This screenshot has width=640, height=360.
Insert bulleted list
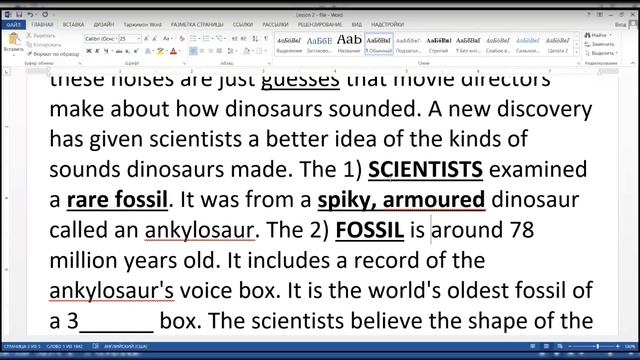(x=194, y=39)
